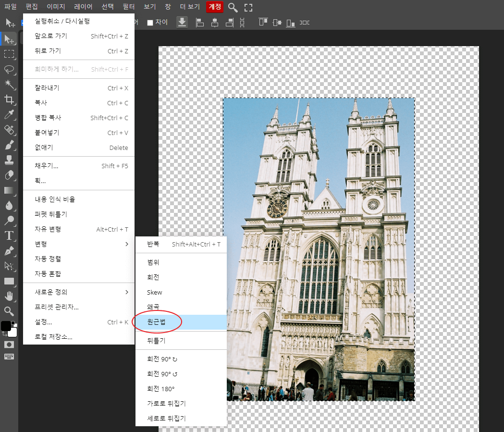Viewport: 504px width, 432px height.
Task: Click the download arrow icon in options bar
Action: pyautogui.click(x=182, y=22)
